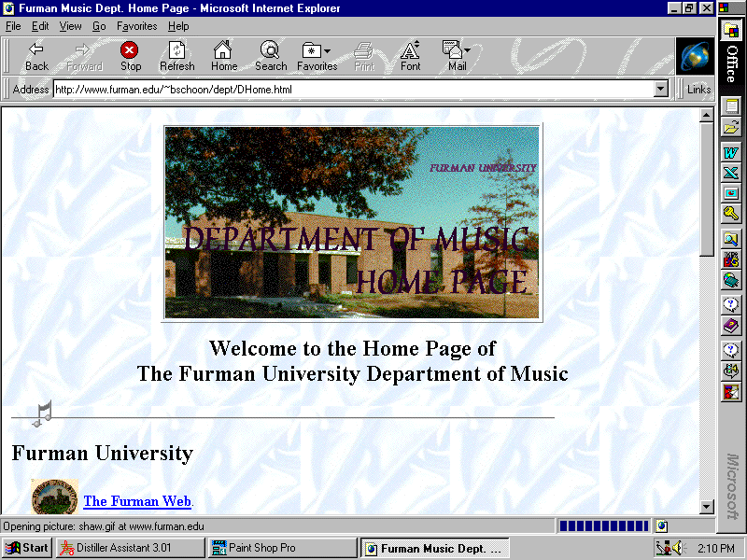Open an Office document via the open-folder icon

click(731, 127)
